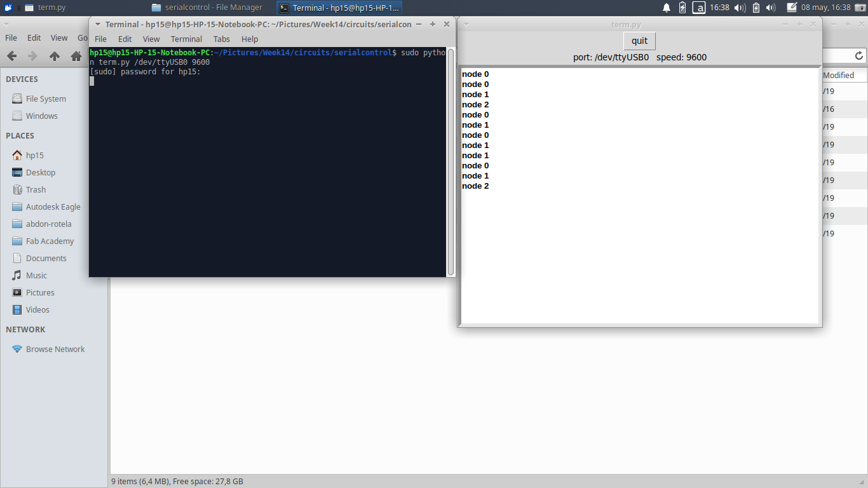Click the NETWORK heading in the sidebar

[25, 330]
